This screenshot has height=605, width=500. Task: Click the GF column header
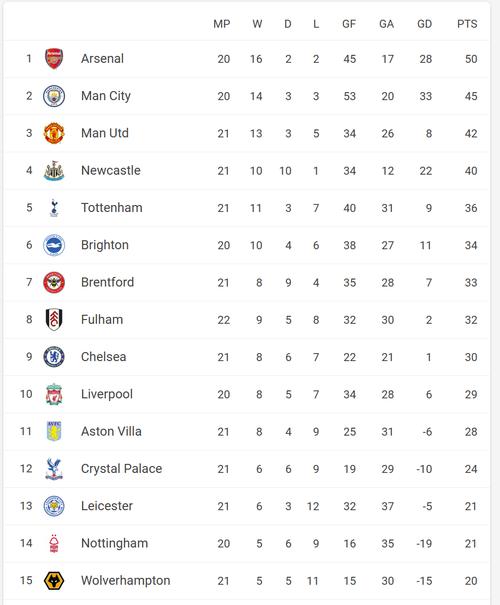pyautogui.click(x=349, y=24)
